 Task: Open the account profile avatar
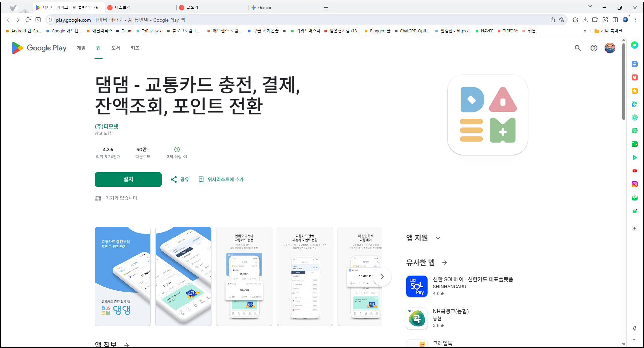point(610,48)
